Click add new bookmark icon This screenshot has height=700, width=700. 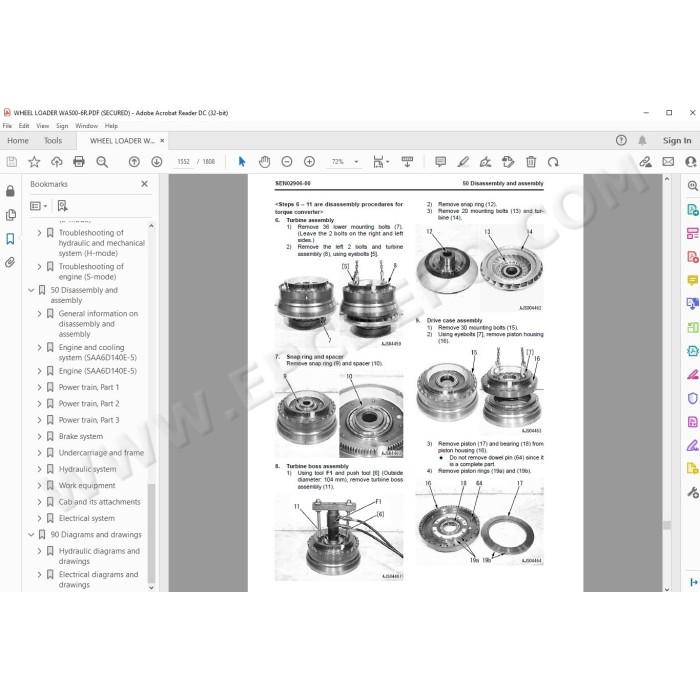[x=62, y=205]
